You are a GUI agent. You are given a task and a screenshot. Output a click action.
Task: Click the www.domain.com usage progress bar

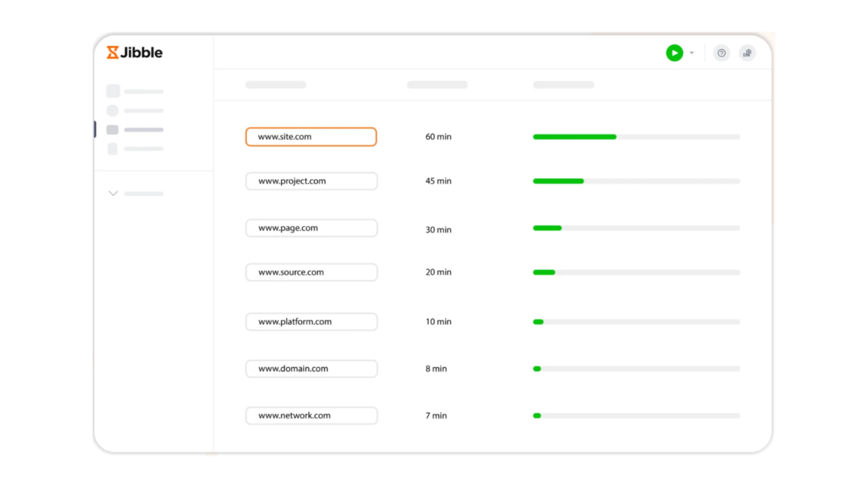click(637, 369)
